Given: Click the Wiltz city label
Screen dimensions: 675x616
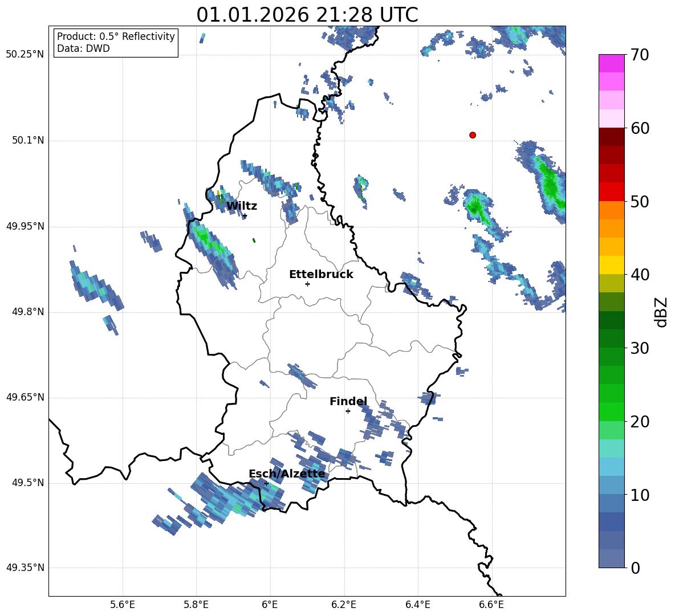Looking at the screenshot, I should [x=242, y=206].
